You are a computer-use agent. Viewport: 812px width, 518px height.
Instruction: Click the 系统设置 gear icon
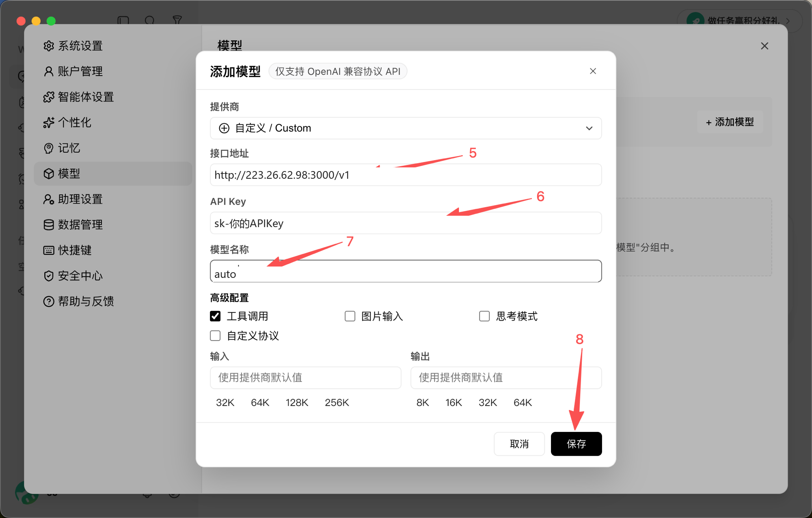[x=49, y=46]
